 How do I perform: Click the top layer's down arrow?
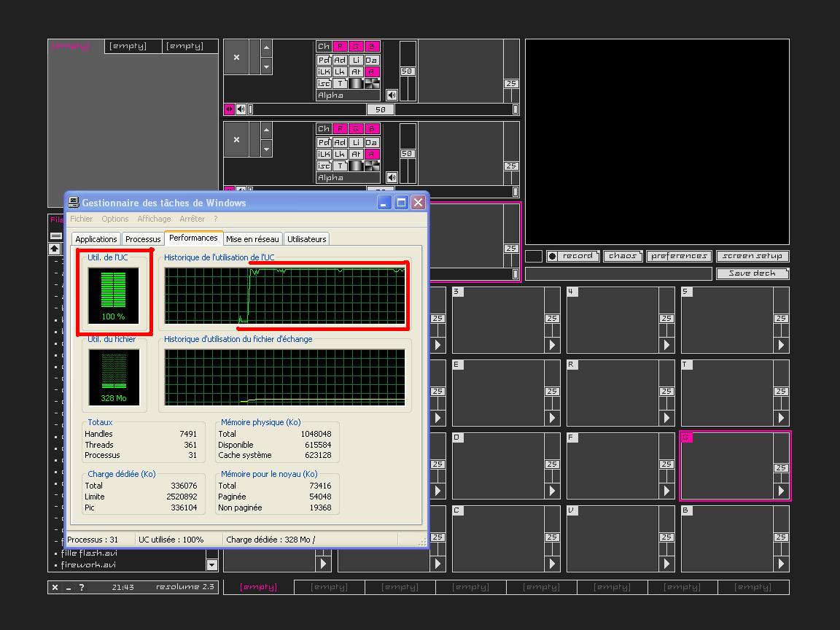(x=266, y=66)
